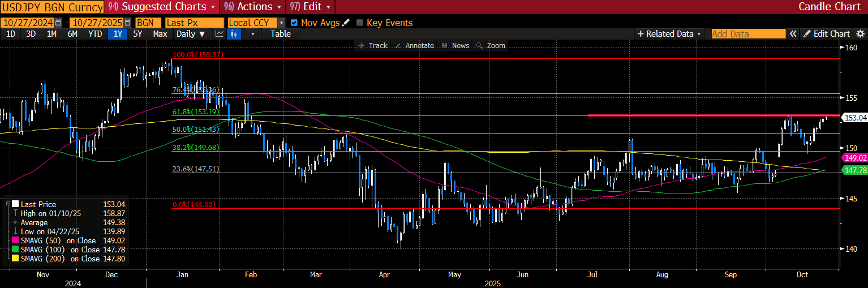Open chart settings gear icon
The height and width of the screenshot is (288, 868).
(861, 34)
